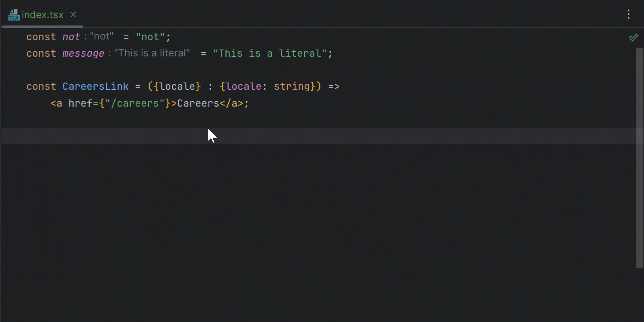644x322 pixels.
Task: Click the 'message' variable name
Action: [83, 54]
